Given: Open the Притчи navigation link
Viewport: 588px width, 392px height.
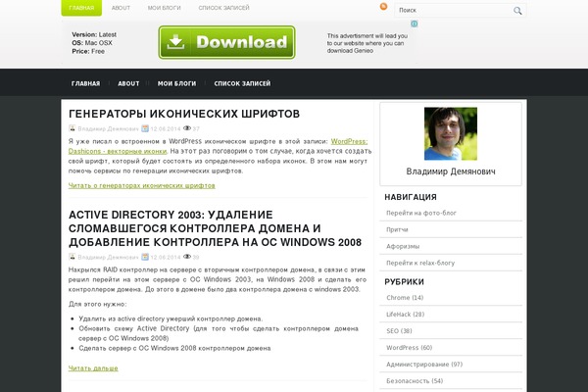Looking at the screenshot, I should click(x=397, y=229).
